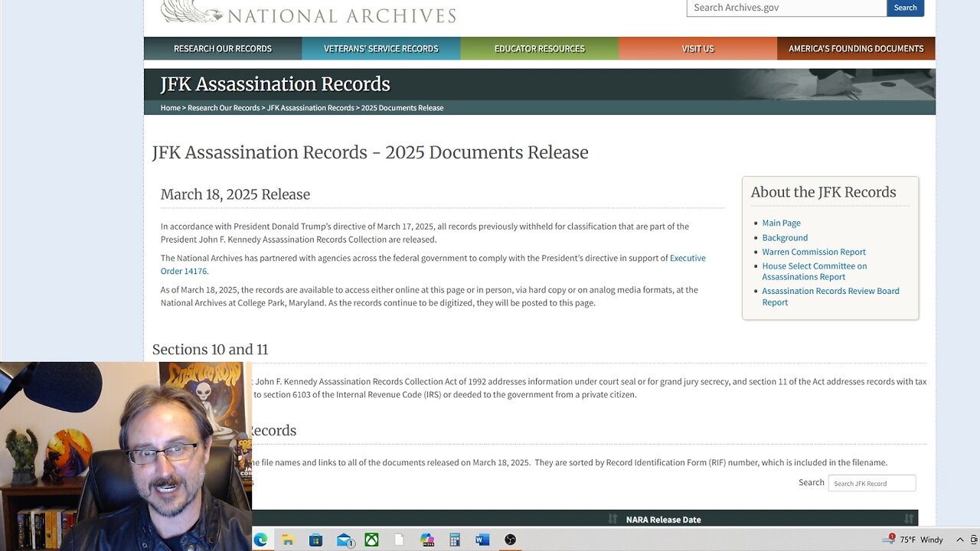The height and width of the screenshot is (551, 980).
Task: Click the JFK Assassination Records banner title
Action: point(276,84)
